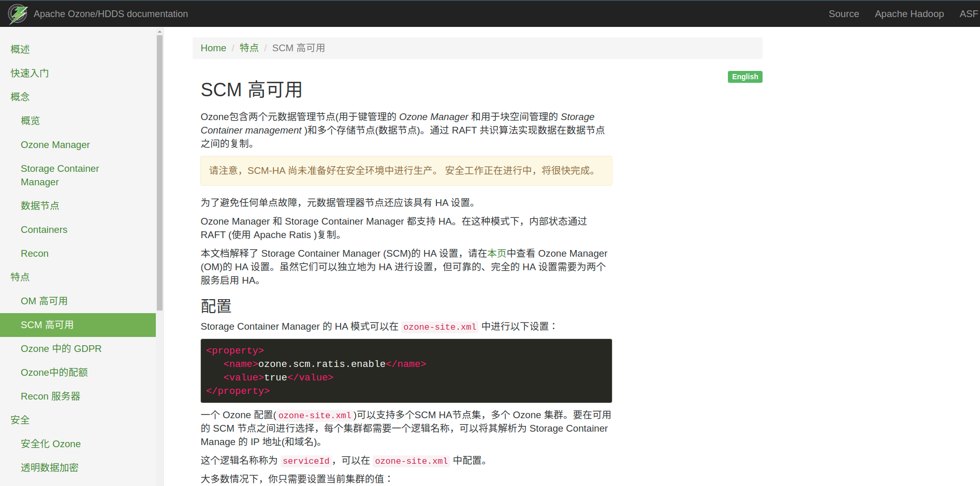Open 快速入门 in the sidebar
This screenshot has width=980, height=486.
[30, 73]
